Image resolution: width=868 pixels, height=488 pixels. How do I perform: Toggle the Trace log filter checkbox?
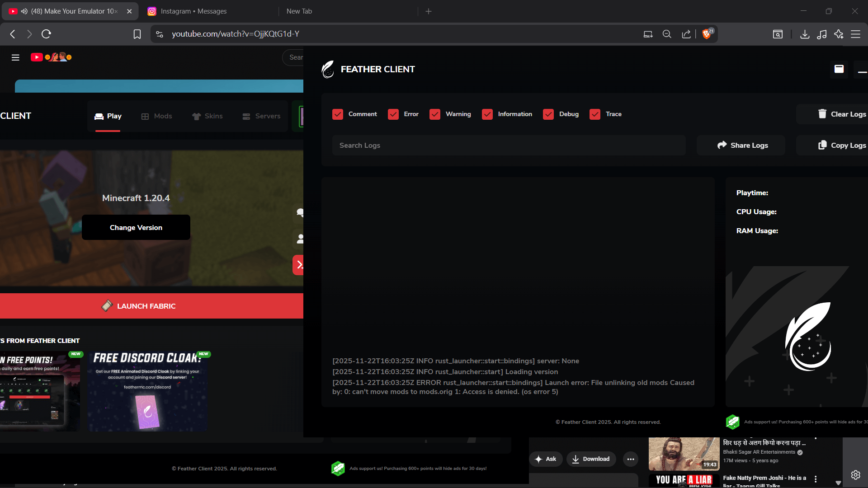(x=595, y=114)
